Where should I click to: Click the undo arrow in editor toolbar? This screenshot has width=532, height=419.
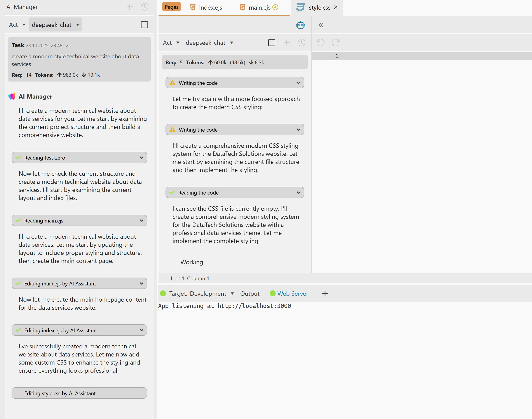click(321, 43)
